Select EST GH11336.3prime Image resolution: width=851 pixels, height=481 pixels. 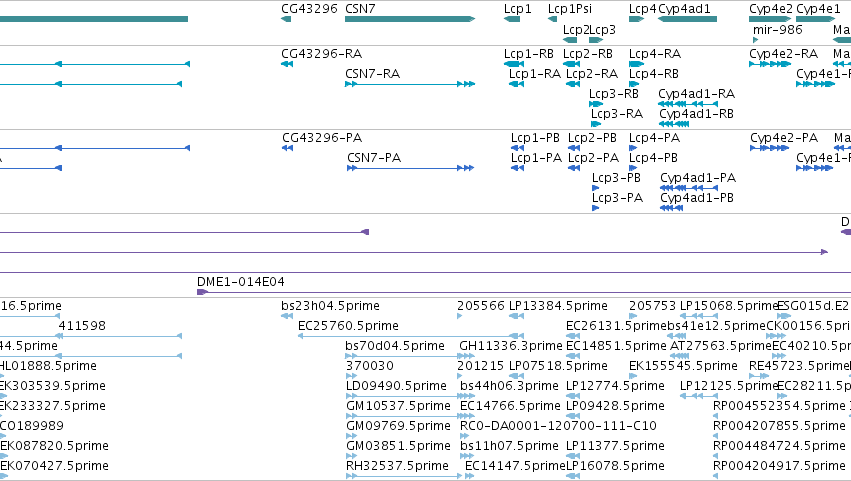pos(511,346)
